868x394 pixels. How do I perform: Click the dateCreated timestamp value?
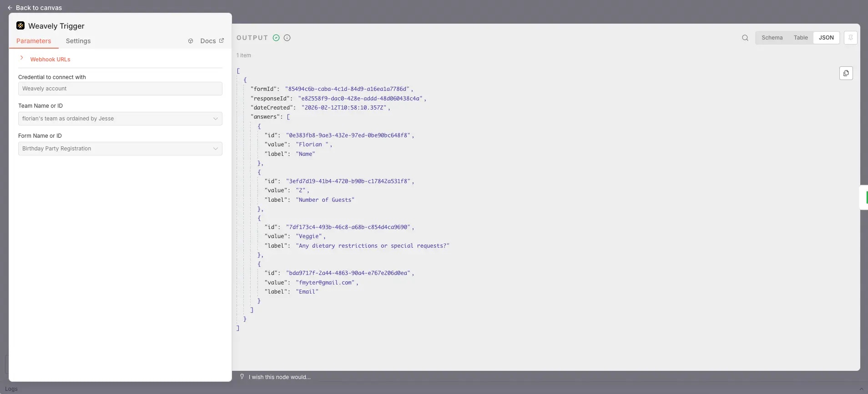[x=345, y=108]
